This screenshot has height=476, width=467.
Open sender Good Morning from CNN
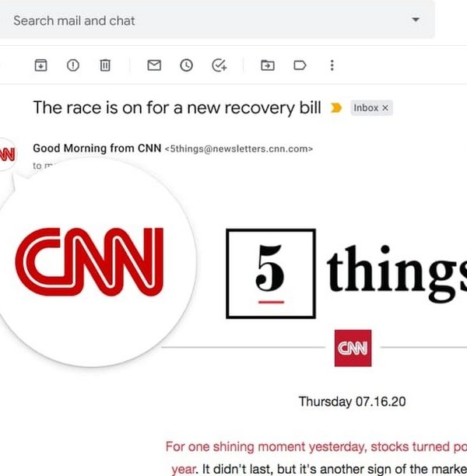97,149
